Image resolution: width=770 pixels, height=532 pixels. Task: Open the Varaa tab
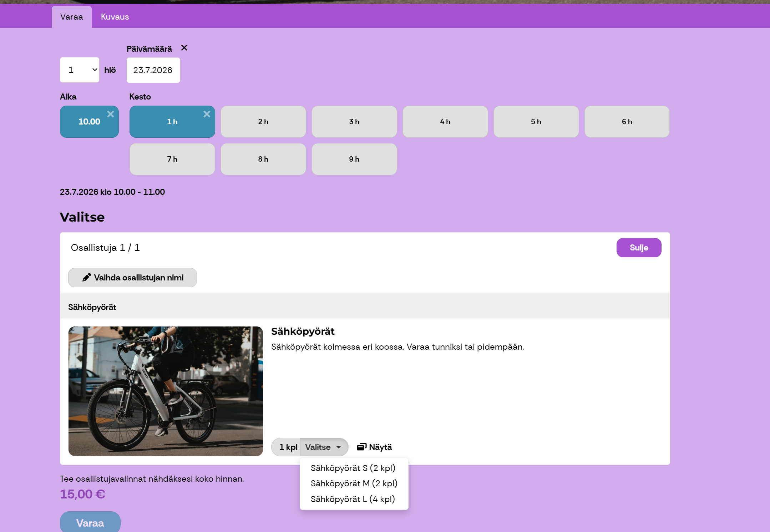tap(72, 17)
